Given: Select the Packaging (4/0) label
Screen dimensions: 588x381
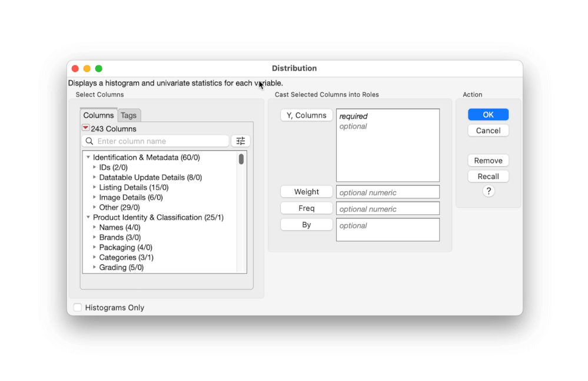Looking at the screenshot, I should pyautogui.click(x=125, y=247).
